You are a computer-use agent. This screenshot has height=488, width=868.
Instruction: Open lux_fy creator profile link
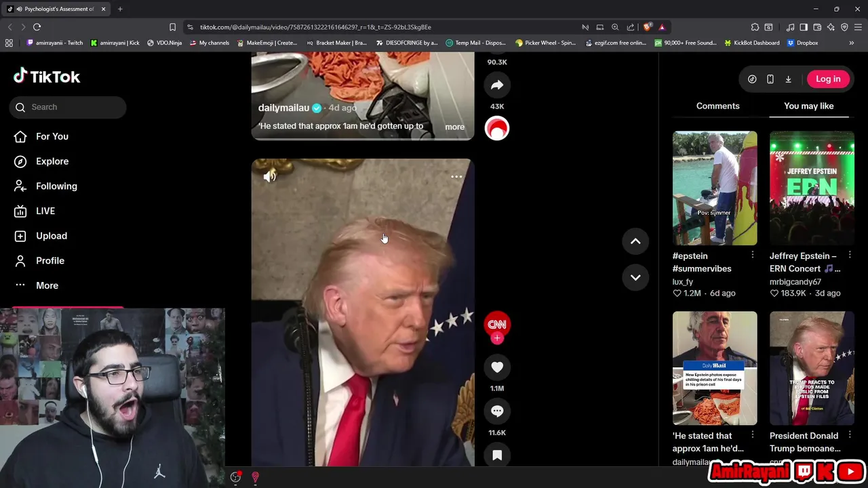click(683, 281)
